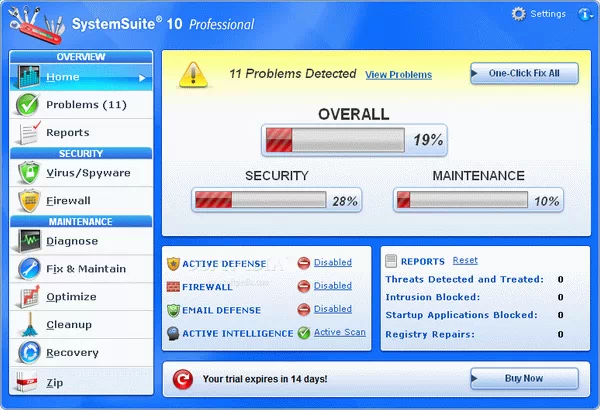Viewport: 600px width, 410px height.
Task: Click the Optimize chart icon
Action: (x=30, y=297)
